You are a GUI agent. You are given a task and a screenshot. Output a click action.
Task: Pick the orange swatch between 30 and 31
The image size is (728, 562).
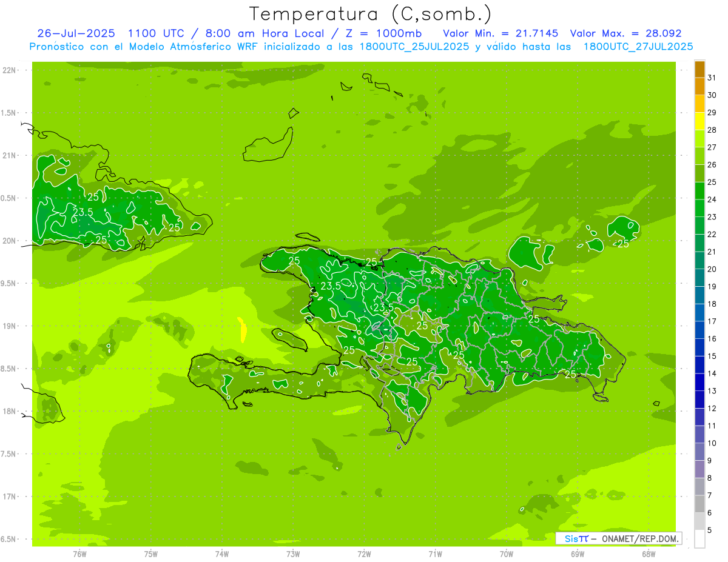click(x=699, y=87)
